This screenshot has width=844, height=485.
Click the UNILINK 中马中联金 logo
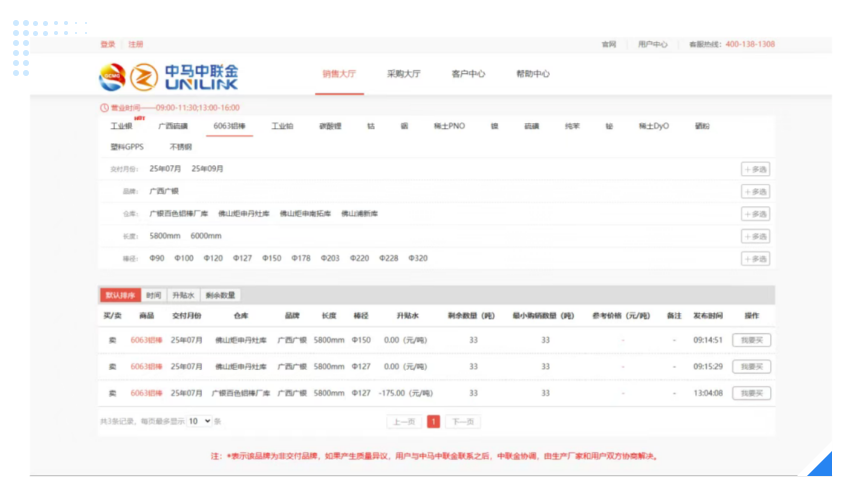click(169, 76)
